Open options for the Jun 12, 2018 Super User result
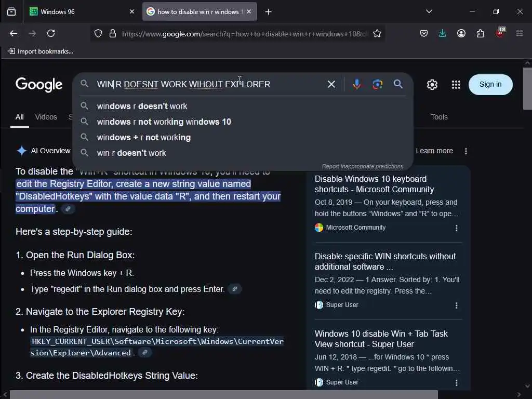The image size is (532, 399). click(x=456, y=383)
